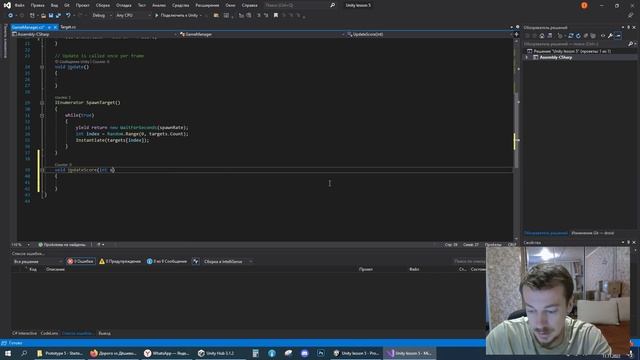640x360 pixels.
Task: Switch to the Git changes tab below Solution Explorer
Action: (593, 233)
